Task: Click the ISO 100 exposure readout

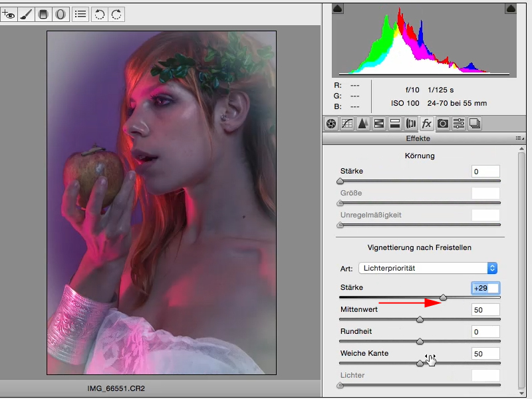Action: click(405, 103)
